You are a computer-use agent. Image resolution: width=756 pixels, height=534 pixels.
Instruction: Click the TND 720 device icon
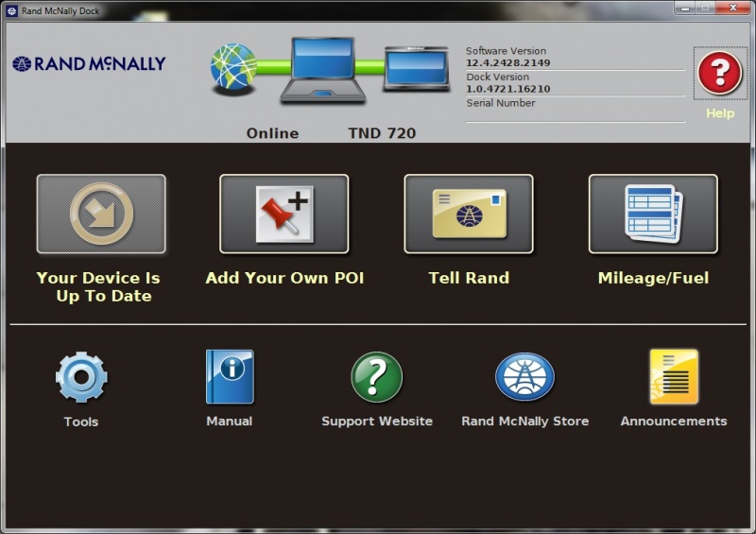point(417,68)
